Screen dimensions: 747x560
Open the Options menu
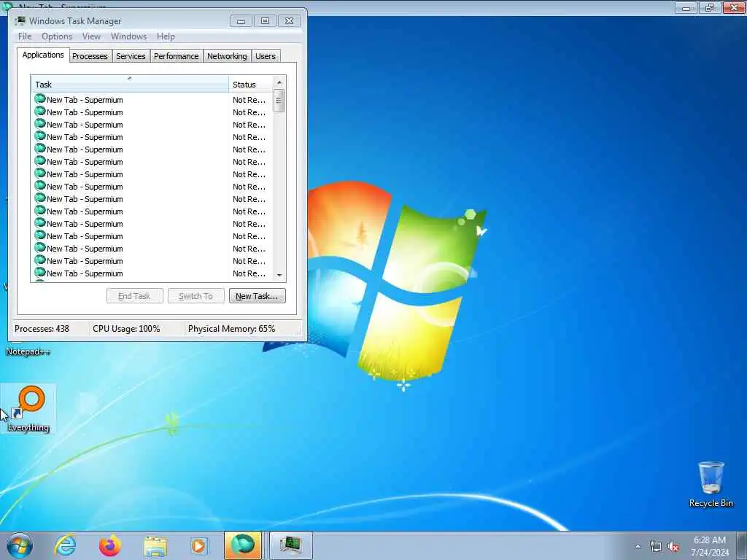[x=57, y=36]
